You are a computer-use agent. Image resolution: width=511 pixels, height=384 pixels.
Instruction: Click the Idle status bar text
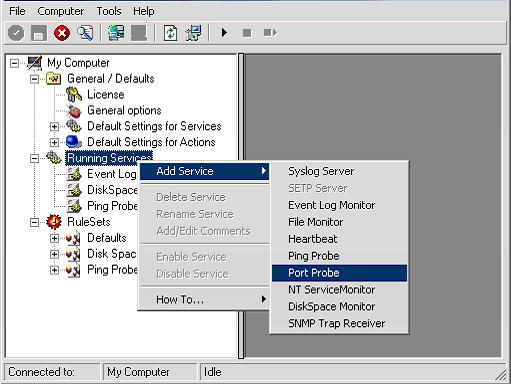click(x=213, y=372)
